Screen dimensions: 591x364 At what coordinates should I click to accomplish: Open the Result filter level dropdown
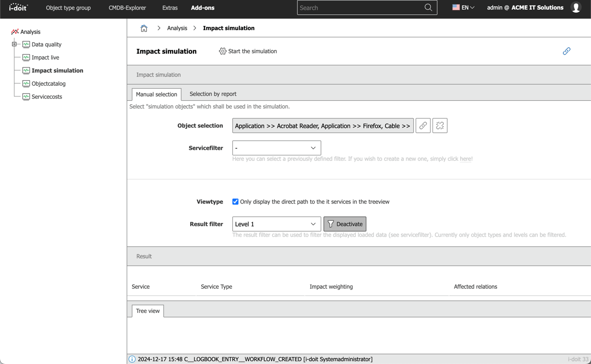coord(276,224)
